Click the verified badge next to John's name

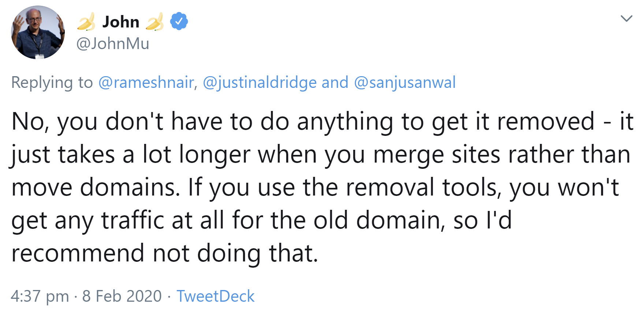click(178, 21)
